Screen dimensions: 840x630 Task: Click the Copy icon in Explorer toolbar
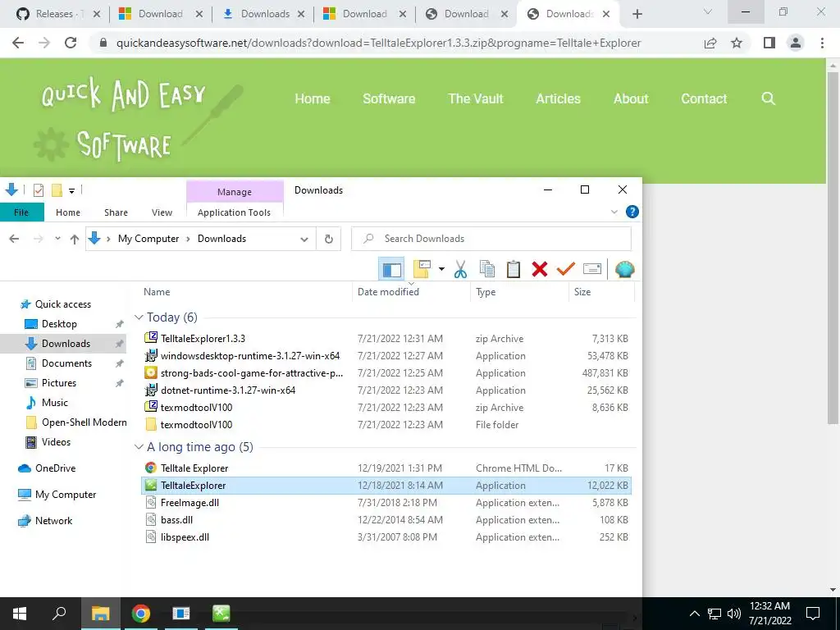tap(487, 269)
